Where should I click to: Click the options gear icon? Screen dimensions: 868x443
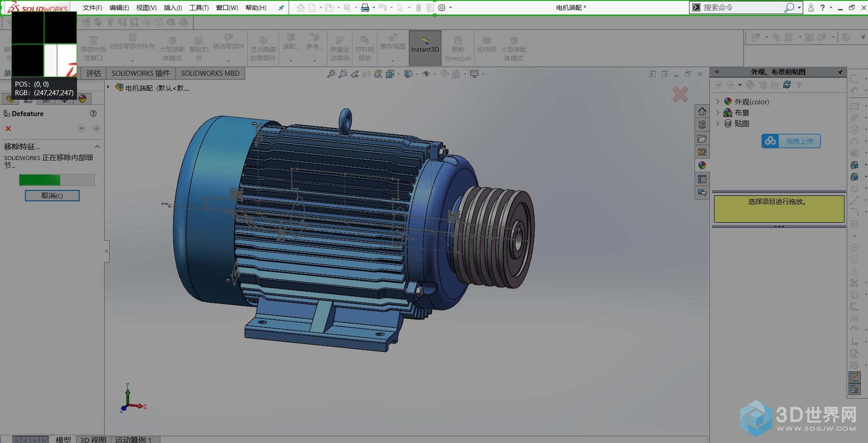point(442,8)
